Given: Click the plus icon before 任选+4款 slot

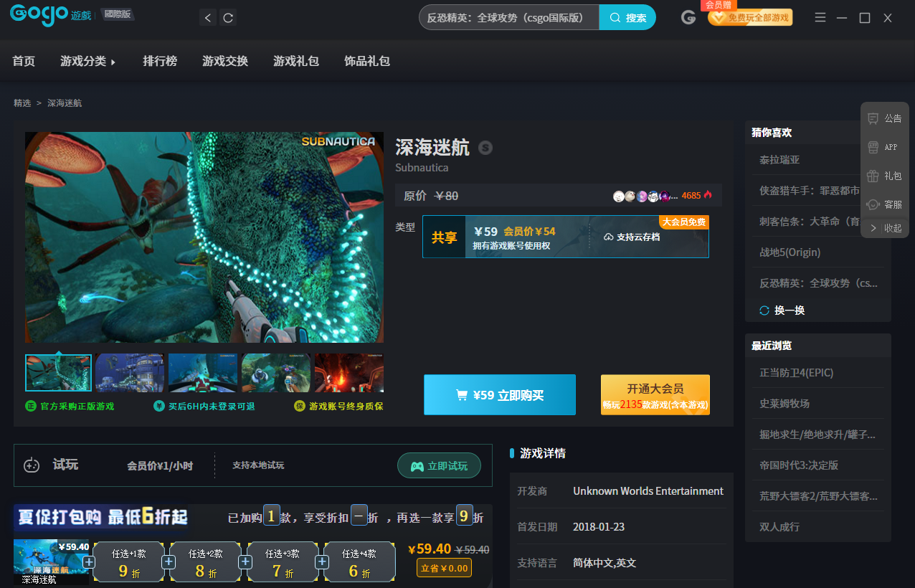Looking at the screenshot, I should [322, 561].
